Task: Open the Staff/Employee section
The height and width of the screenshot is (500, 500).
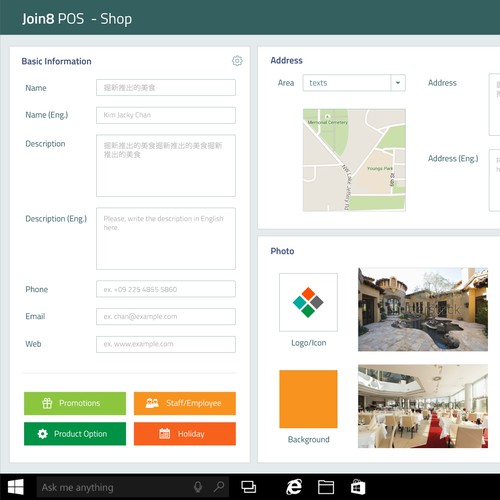Action: click(x=185, y=403)
